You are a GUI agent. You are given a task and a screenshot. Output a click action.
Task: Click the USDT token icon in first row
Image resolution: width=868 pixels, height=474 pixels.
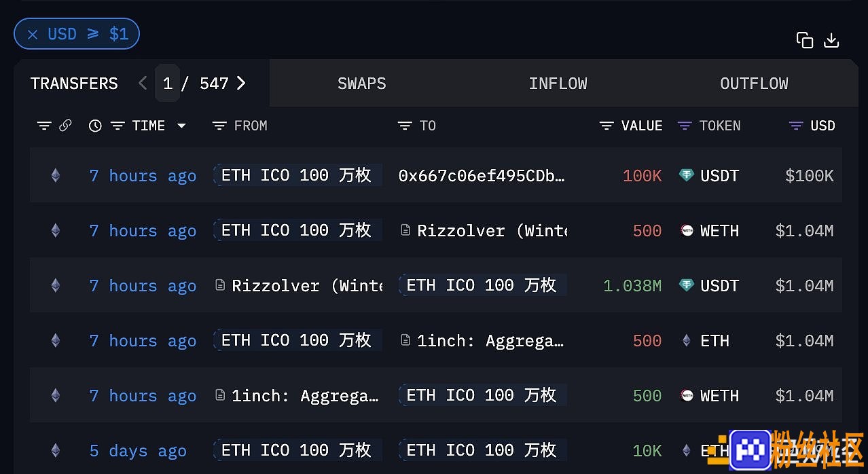click(687, 176)
